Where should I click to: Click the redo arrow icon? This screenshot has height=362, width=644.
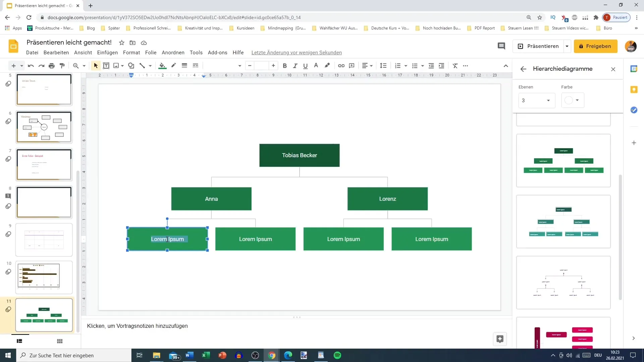click(41, 66)
